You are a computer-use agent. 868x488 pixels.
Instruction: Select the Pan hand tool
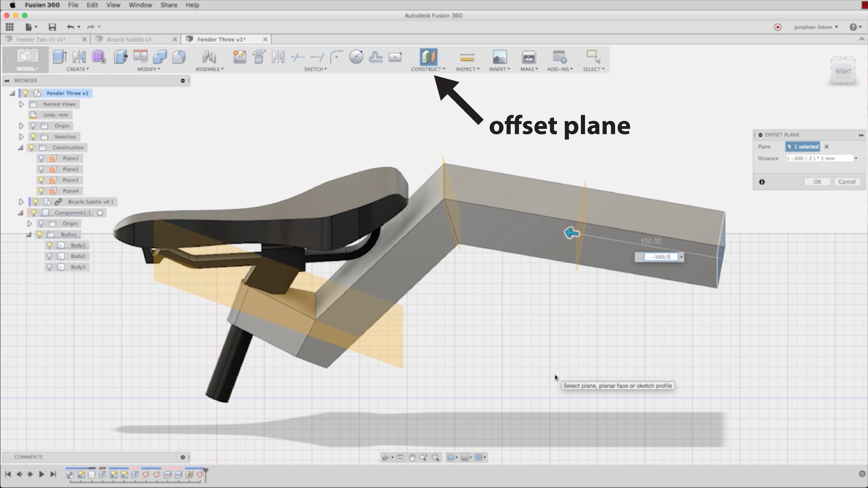[412, 458]
